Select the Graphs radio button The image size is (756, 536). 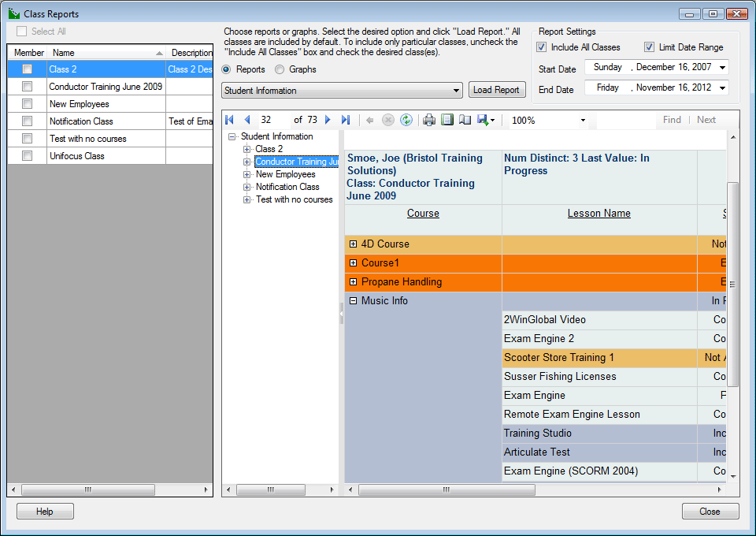tap(280, 69)
